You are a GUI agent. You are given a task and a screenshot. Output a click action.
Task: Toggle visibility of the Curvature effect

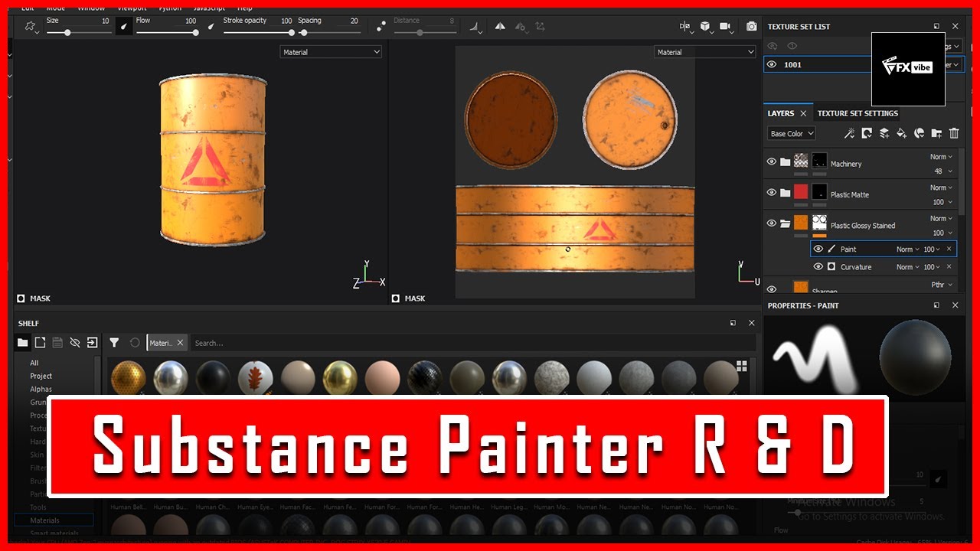[818, 266]
